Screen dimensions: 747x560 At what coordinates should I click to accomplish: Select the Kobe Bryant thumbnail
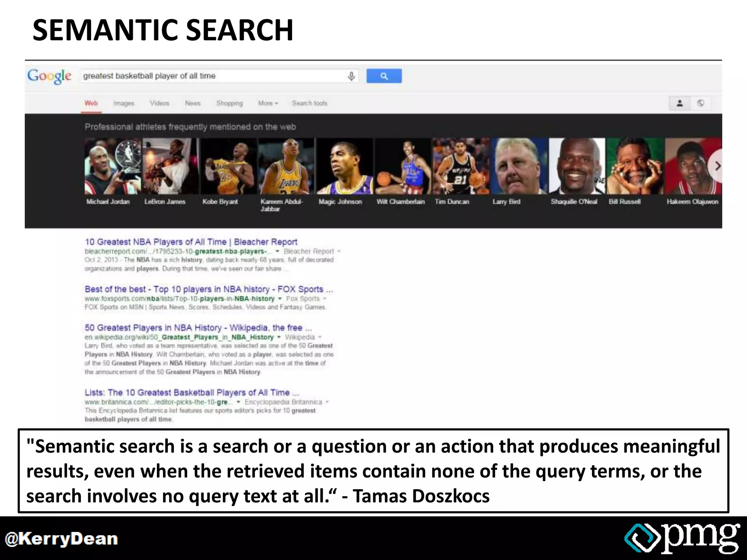point(229,166)
